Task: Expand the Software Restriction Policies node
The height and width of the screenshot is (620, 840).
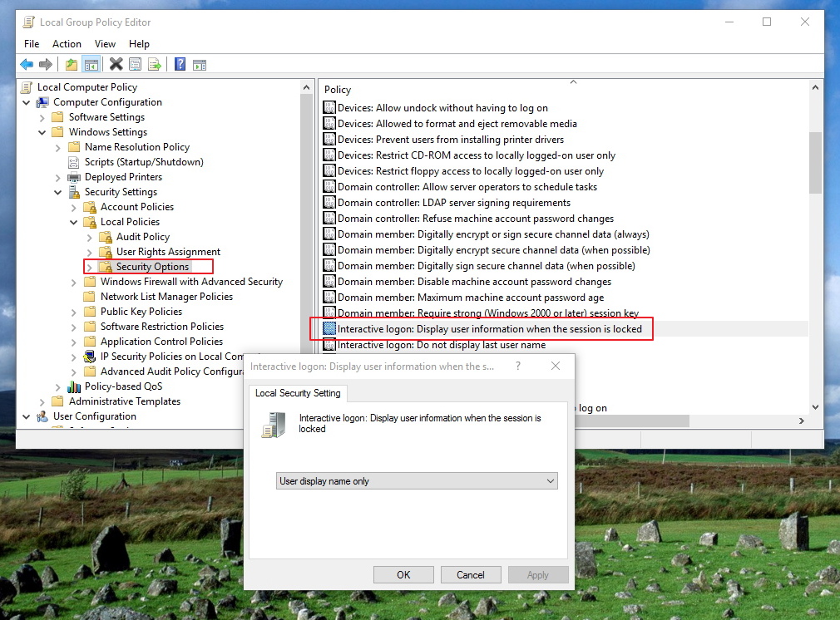Action: click(73, 326)
